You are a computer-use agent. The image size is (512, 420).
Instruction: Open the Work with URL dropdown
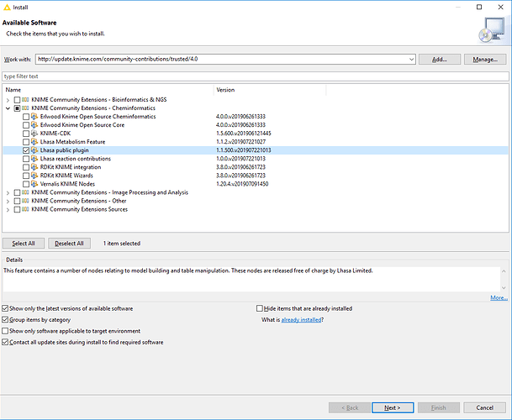(x=411, y=60)
